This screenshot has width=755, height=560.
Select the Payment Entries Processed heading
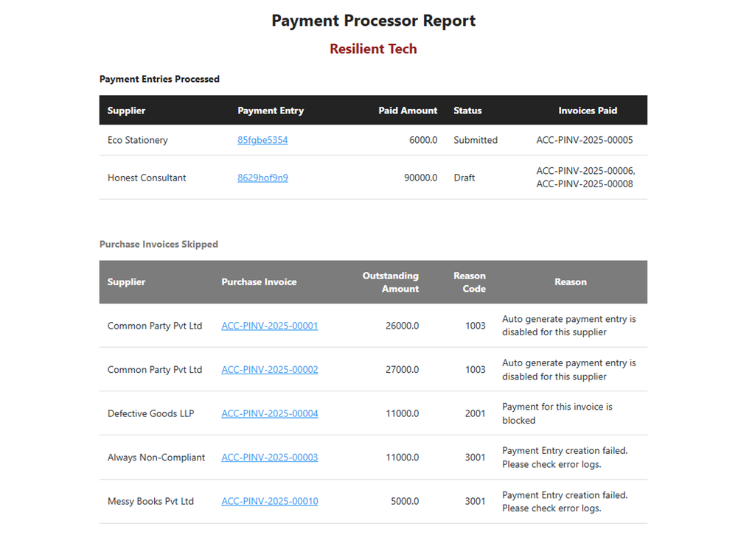point(159,79)
